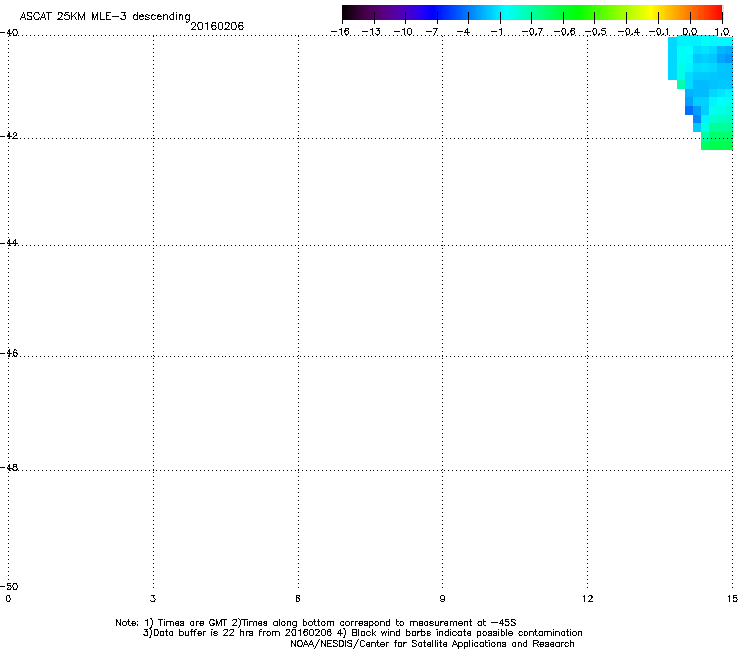This screenshot has width=740, height=650.
Task: Click the longitude axis label "12"
Action: click(x=588, y=599)
